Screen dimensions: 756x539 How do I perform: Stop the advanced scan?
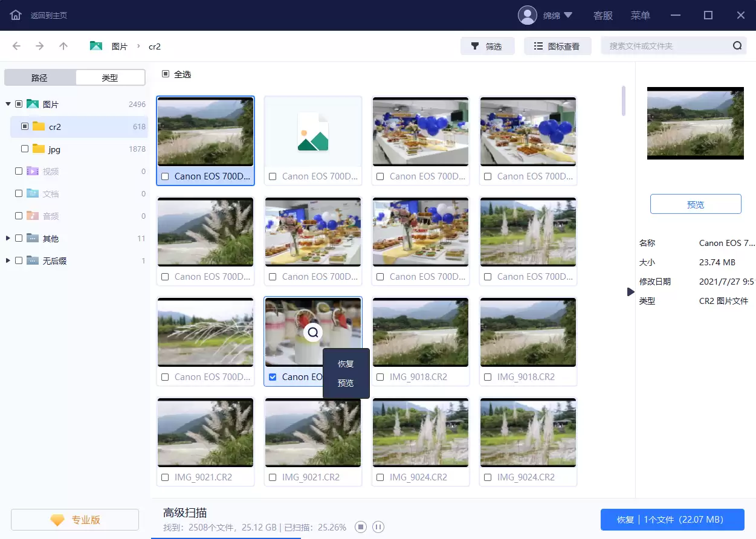tap(360, 527)
